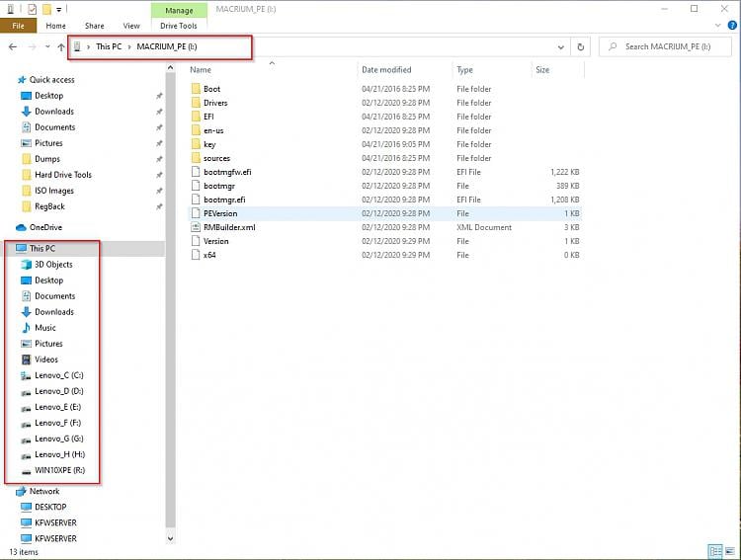Switch to large icons view
The height and width of the screenshot is (560, 741).
click(x=728, y=550)
